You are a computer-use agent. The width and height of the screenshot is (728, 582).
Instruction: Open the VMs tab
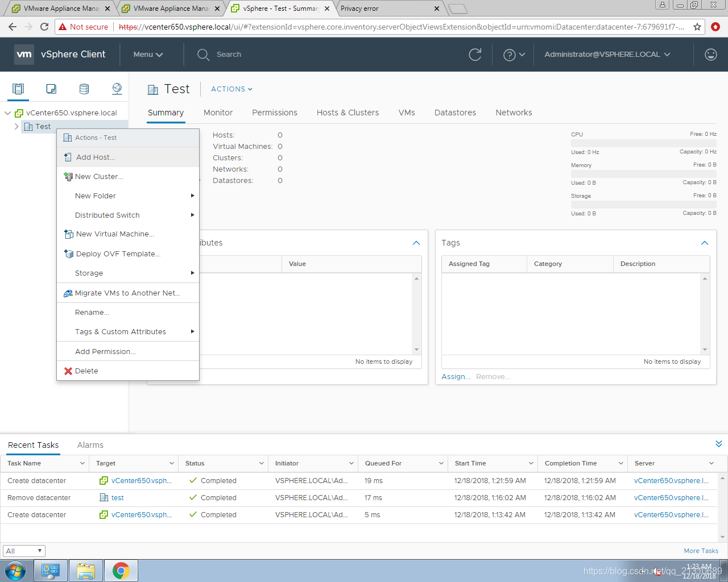tap(407, 113)
